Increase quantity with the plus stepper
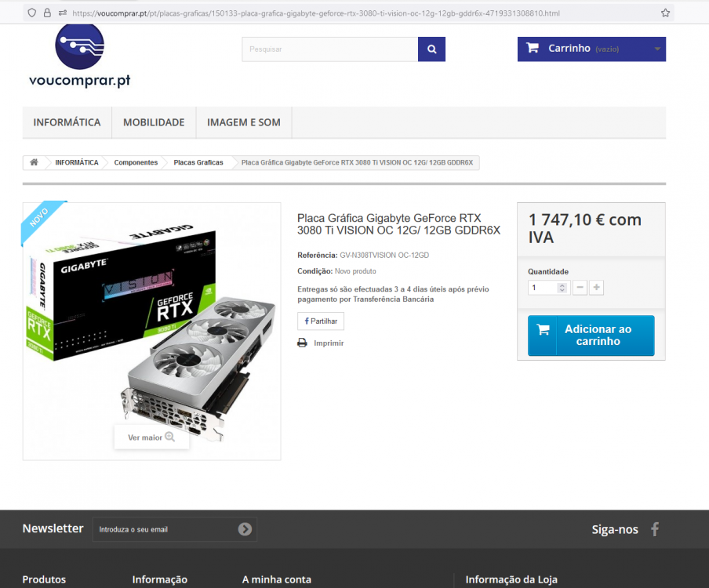The width and height of the screenshot is (709, 588). click(596, 287)
